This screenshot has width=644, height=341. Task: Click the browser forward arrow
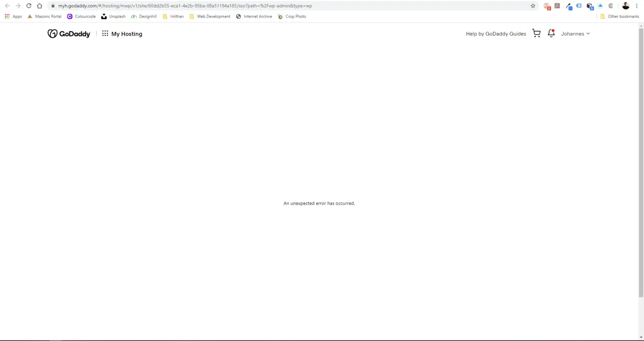click(18, 6)
